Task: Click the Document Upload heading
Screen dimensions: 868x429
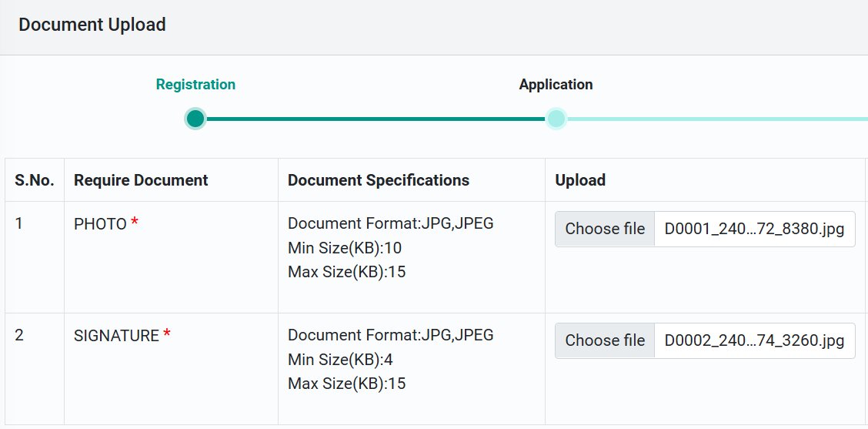Action: 92,25
